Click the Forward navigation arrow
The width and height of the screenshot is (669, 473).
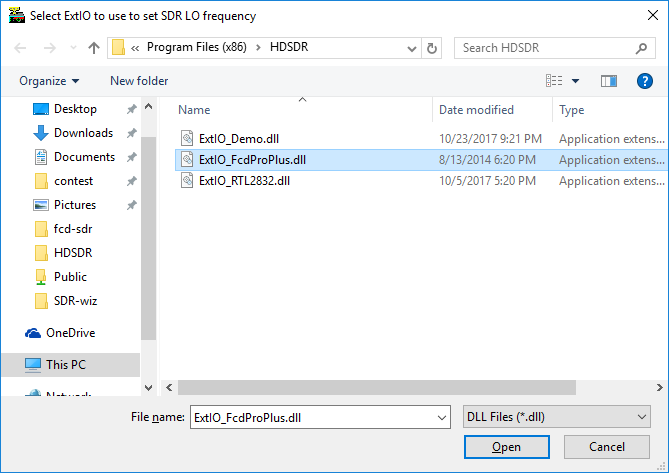click(50, 48)
